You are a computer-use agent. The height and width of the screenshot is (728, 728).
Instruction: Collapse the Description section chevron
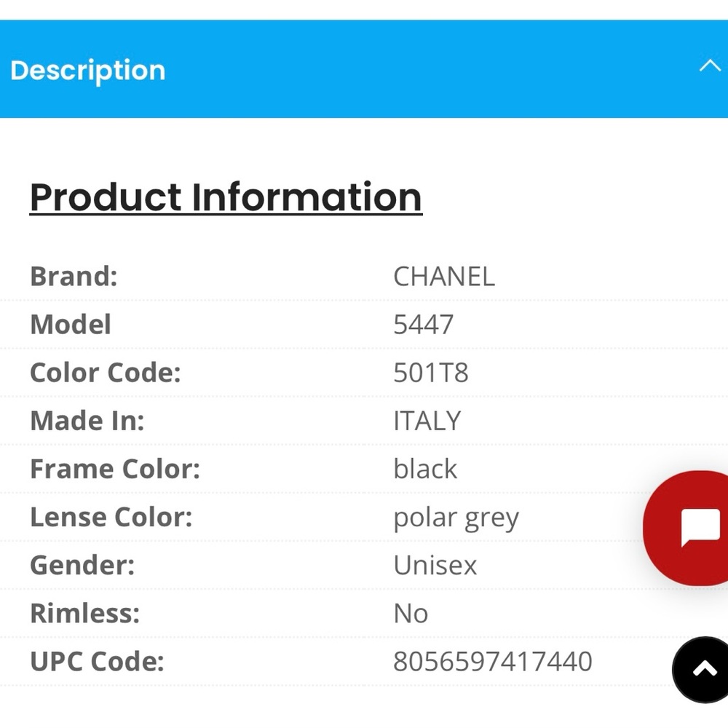point(709,67)
